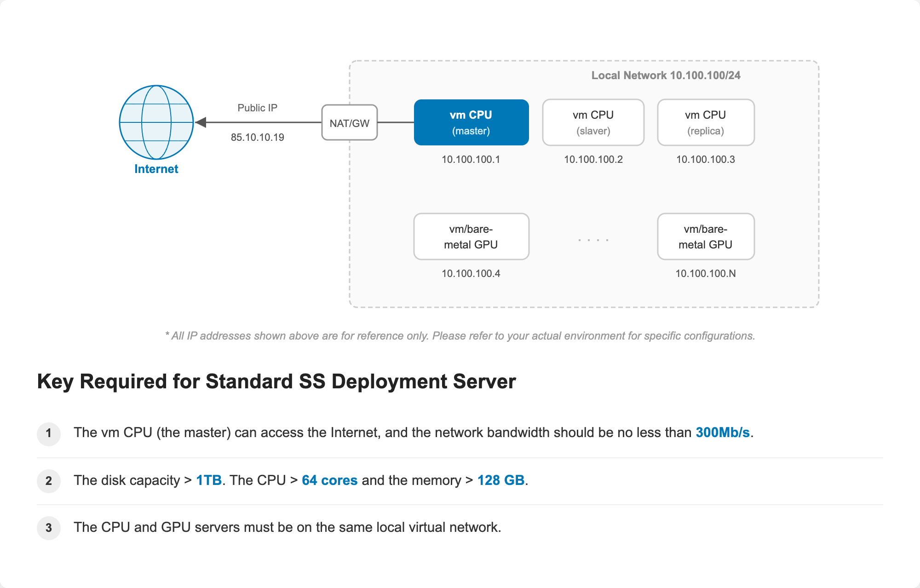
Task: Select the vm CPU (master) node
Action: pos(471,122)
